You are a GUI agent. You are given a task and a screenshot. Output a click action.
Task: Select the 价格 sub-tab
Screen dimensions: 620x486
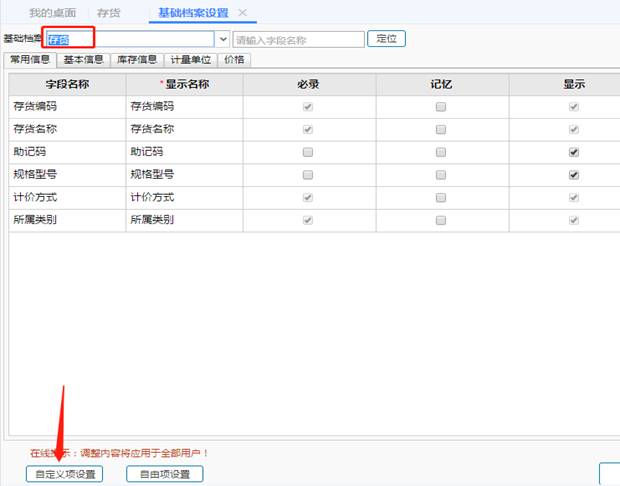click(234, 60)
